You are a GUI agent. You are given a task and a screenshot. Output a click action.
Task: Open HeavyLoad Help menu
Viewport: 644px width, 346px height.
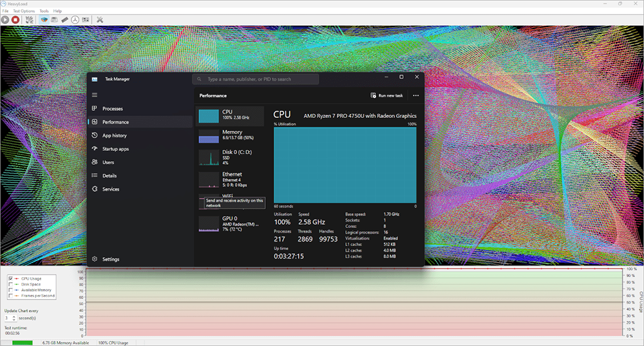pyautogui.click(x=57, y=11)
